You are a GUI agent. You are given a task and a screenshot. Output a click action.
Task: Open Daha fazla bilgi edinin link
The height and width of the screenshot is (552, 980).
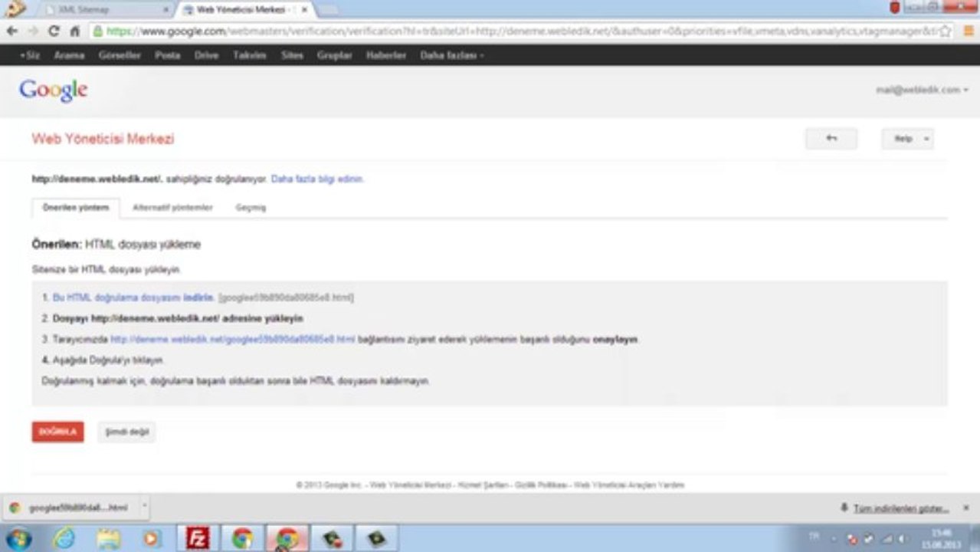tap(317, 179)
